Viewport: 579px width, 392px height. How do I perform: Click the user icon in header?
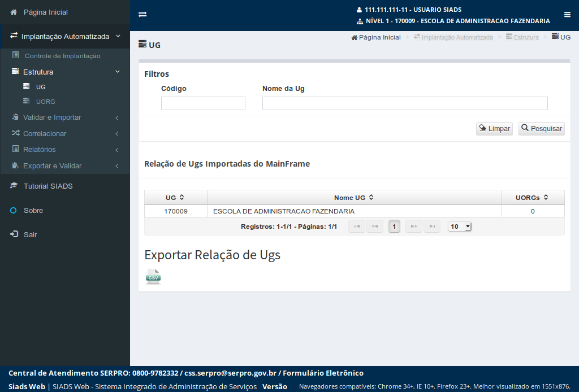359,10
